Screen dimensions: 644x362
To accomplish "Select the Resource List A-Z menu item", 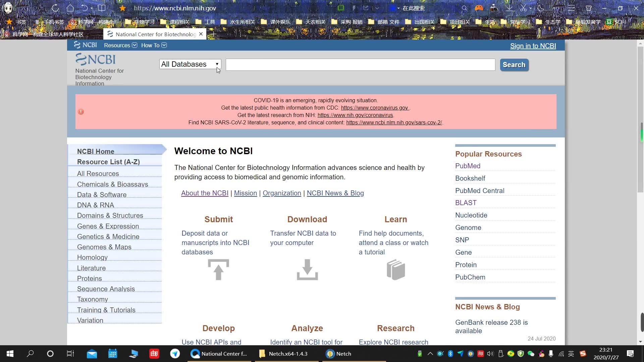I will click(108, 161).
